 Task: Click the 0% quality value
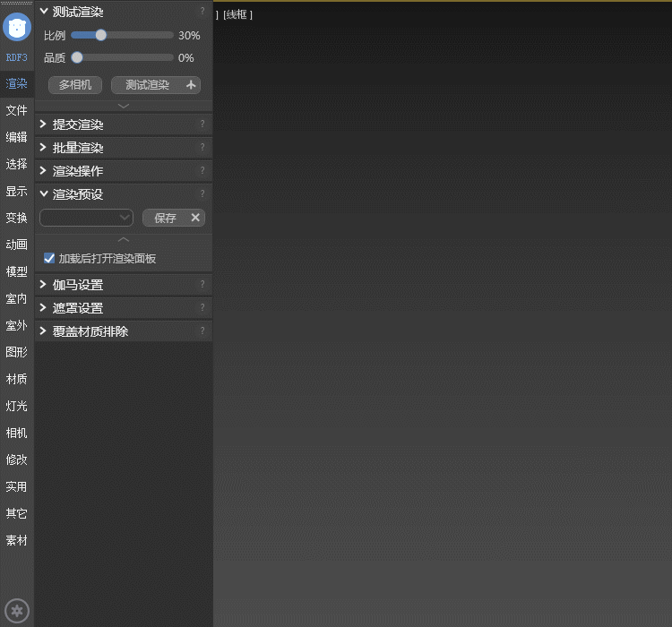click(x=186, y=57)
